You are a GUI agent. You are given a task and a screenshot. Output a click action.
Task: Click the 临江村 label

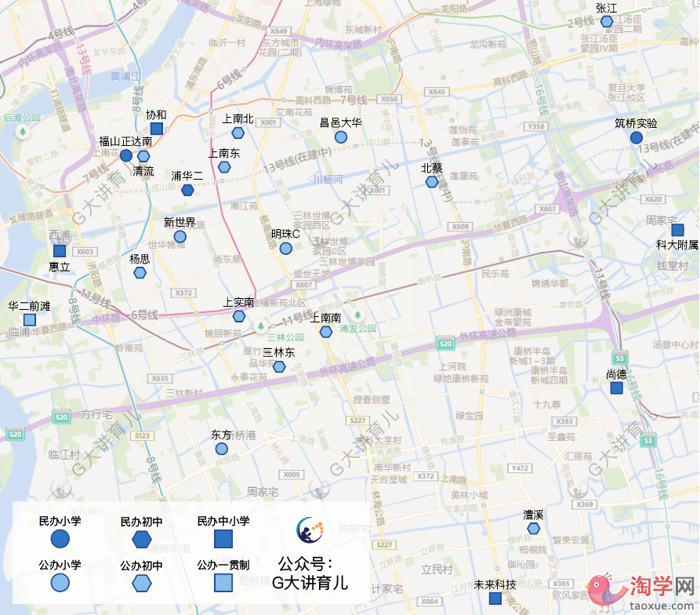click(x=63, y=455)
